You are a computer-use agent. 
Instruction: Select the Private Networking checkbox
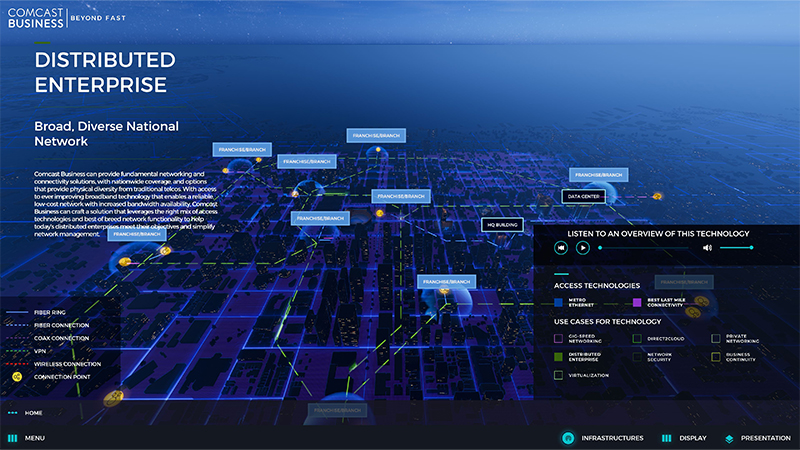click(716, 339)
